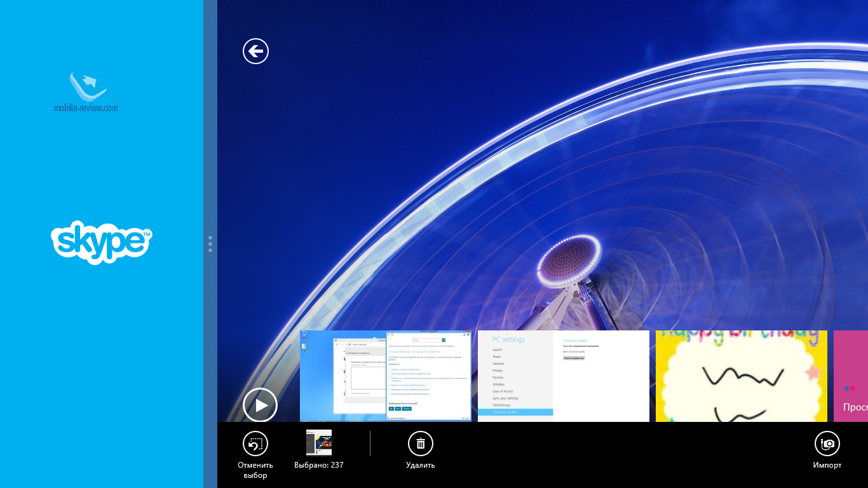Viewport: 868px width, 488px height.
Task: Select the happy birthday drawing thumbnail
Action: [x=742, y=376]
